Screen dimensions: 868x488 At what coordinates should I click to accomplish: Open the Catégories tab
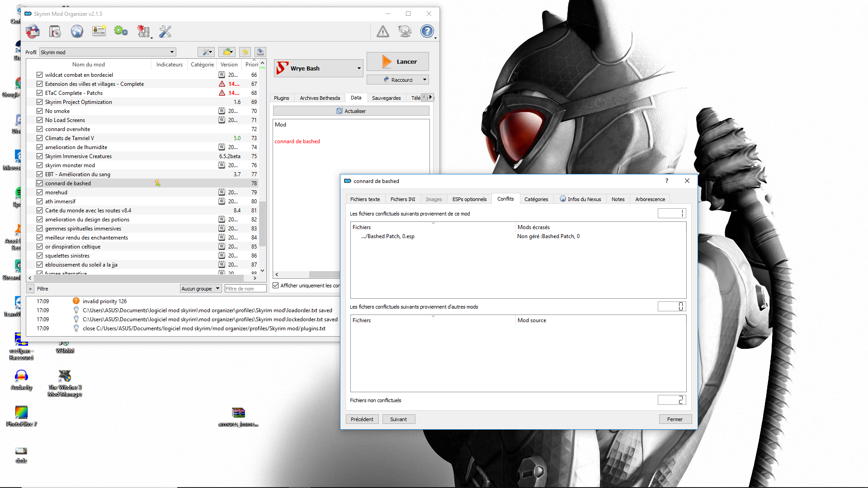536,199
